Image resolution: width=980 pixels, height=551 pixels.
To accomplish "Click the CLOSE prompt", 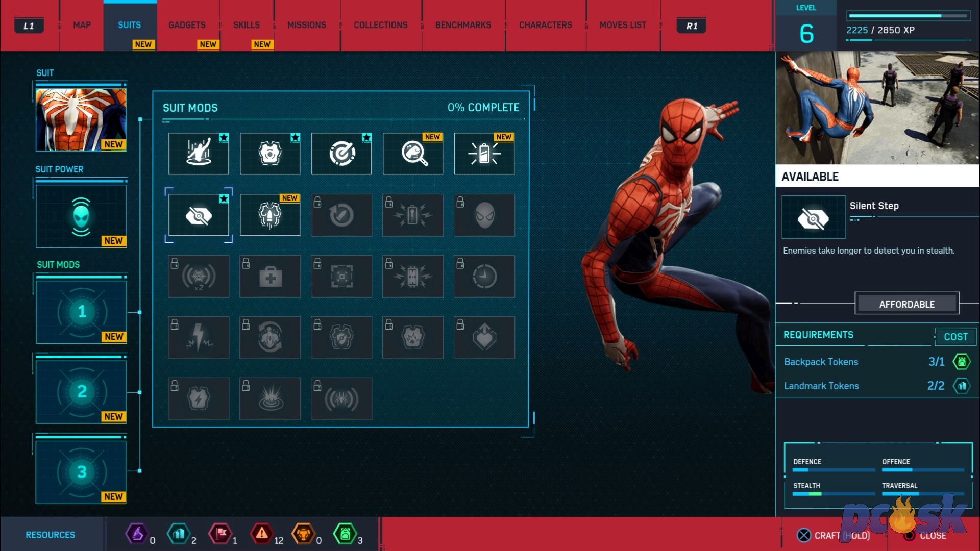I will (x=925, y=535).
